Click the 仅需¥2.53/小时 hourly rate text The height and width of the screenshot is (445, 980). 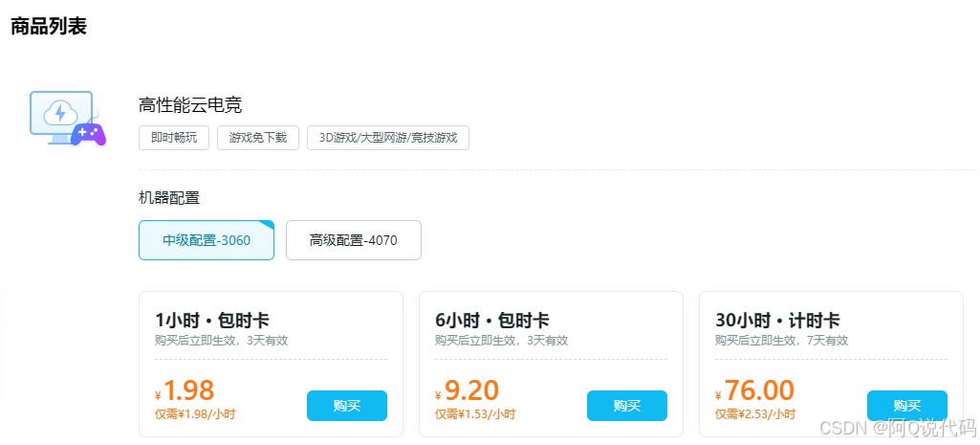pyautogui.click(x=755, y=414)
